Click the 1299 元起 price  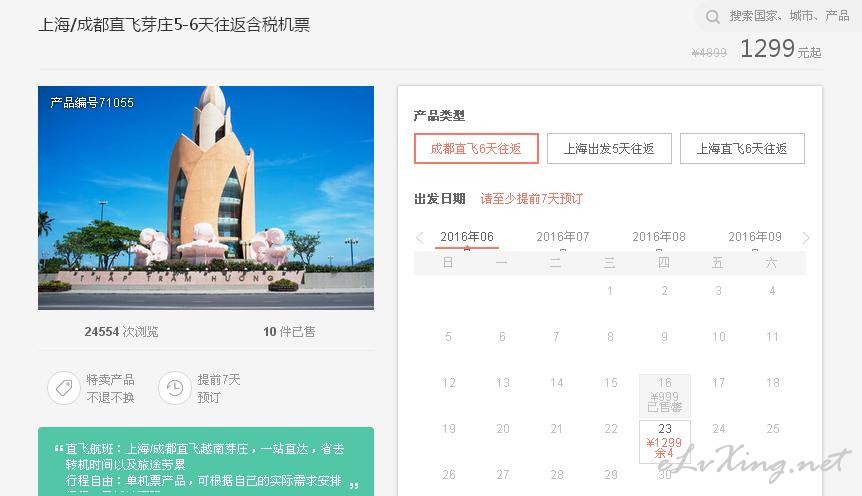pos(781,49)
